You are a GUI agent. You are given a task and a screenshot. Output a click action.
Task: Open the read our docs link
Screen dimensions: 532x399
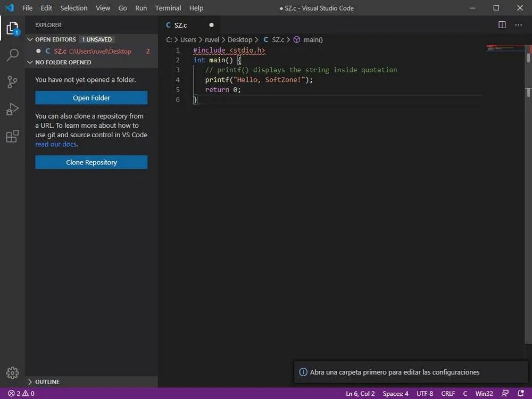[55, 144]
